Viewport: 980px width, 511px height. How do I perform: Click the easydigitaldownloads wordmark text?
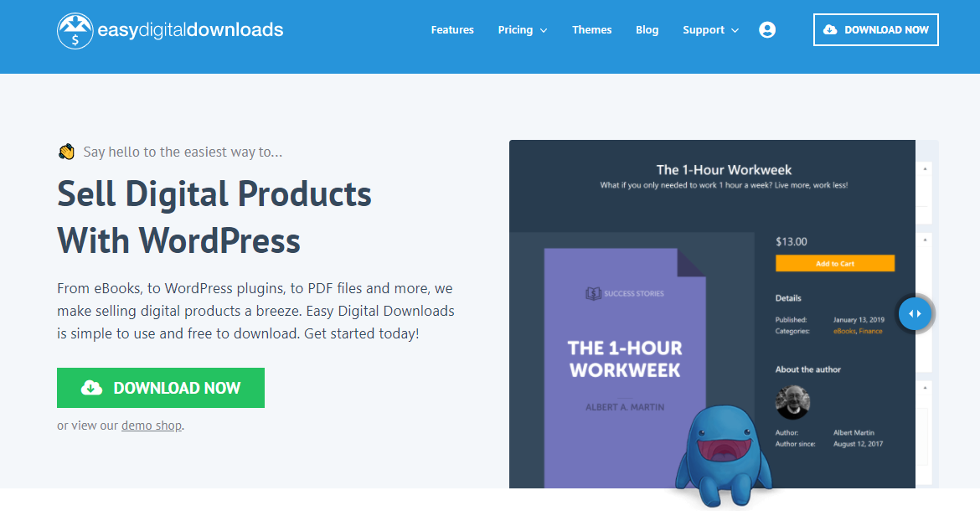tap(191, 30)
